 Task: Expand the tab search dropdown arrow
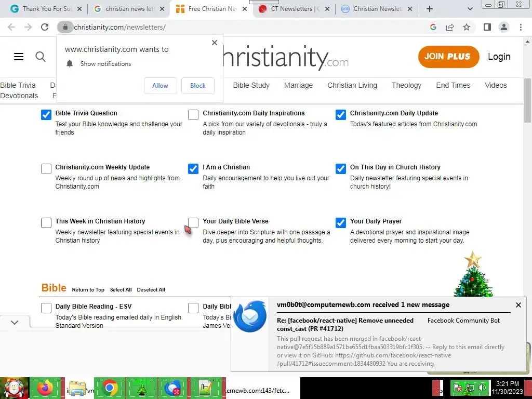tap(470, 9)
